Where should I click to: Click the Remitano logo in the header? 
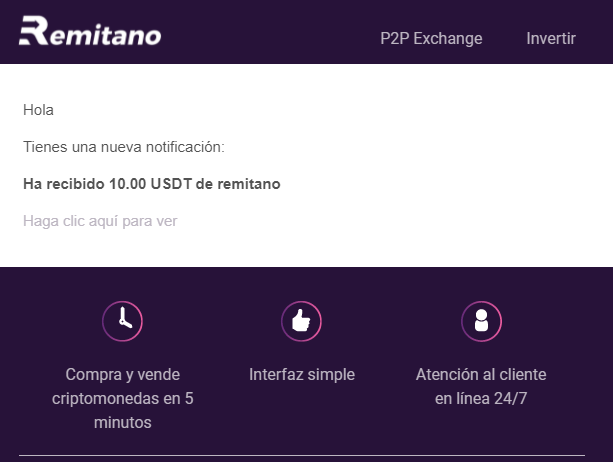tap(90, 31)
